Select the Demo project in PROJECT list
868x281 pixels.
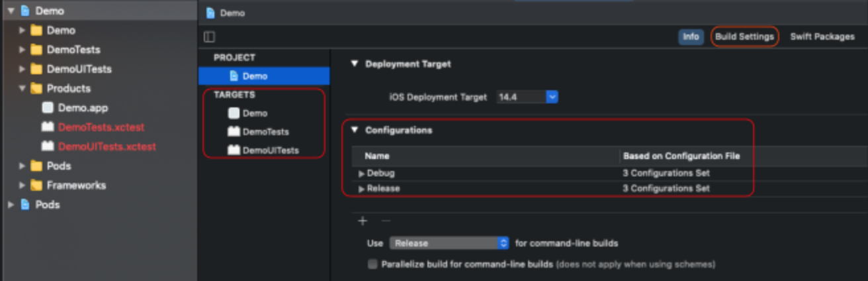click(x=255, y=76)
